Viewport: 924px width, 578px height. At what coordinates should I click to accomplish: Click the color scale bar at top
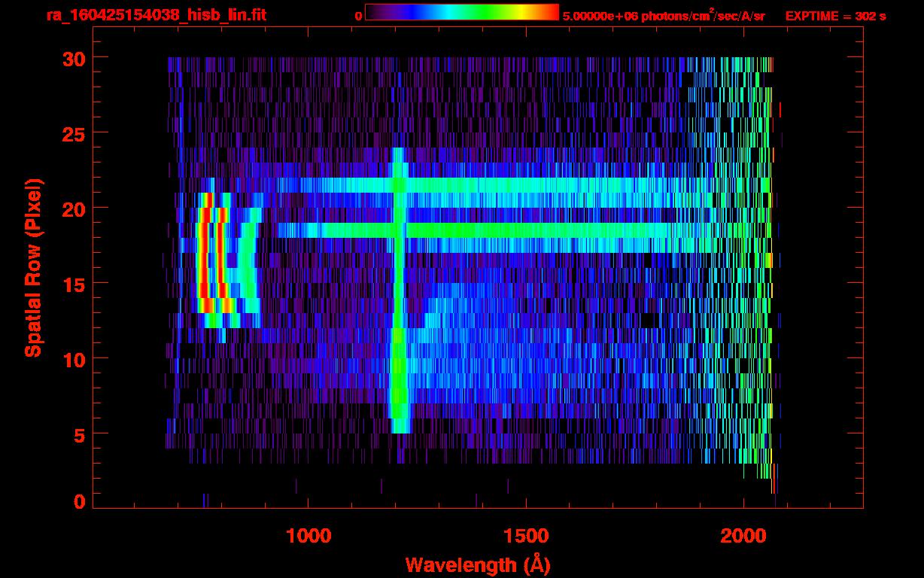pos(461,12)
